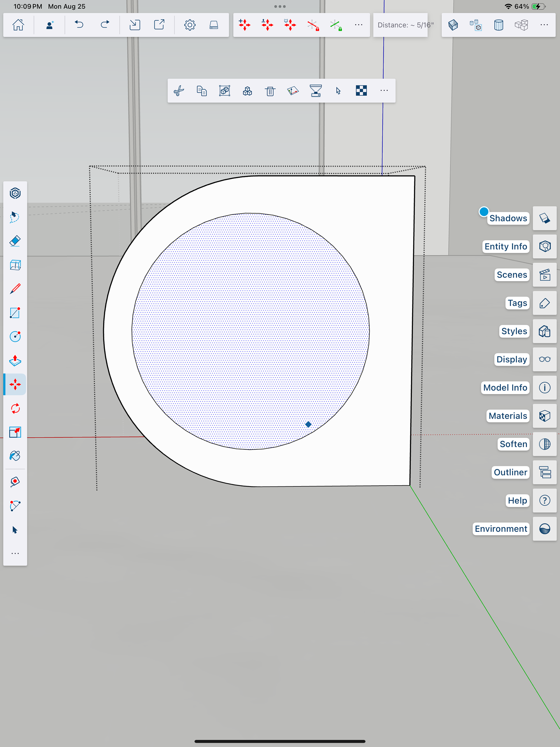Image resolution: width=560 pixels, height=747 pixels.
Task: Toggle the green axis lock
Action: coord(335,25)
